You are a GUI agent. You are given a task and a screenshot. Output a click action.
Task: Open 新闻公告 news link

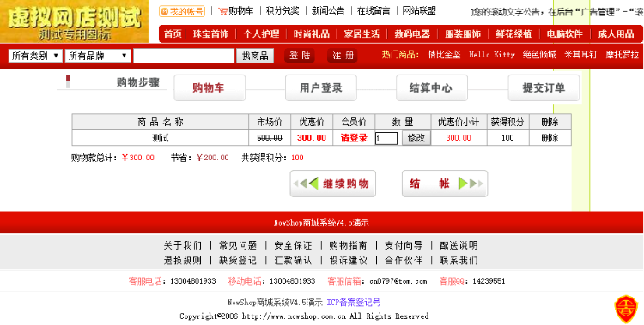click(x=328, y=10)
